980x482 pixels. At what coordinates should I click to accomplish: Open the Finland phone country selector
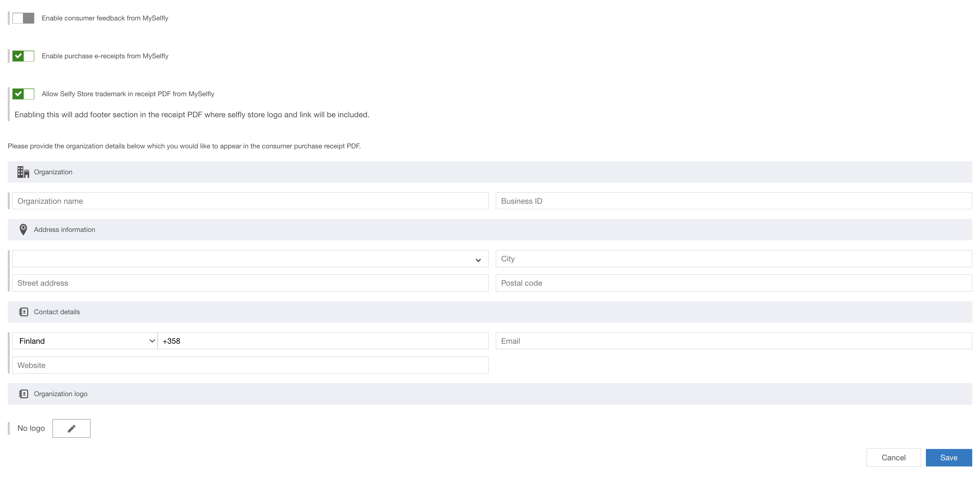85,341
